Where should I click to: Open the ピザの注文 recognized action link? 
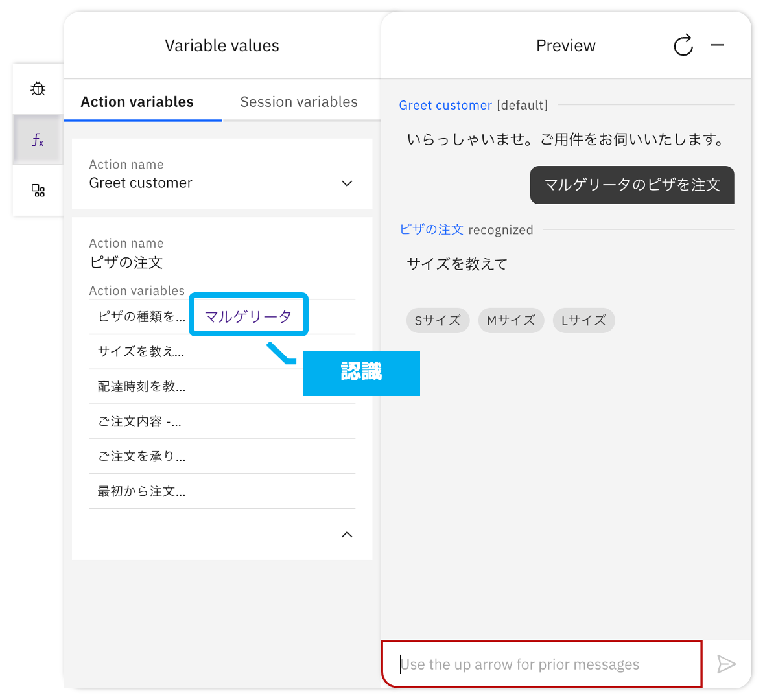pyautogui.click(x=431, y=229)
